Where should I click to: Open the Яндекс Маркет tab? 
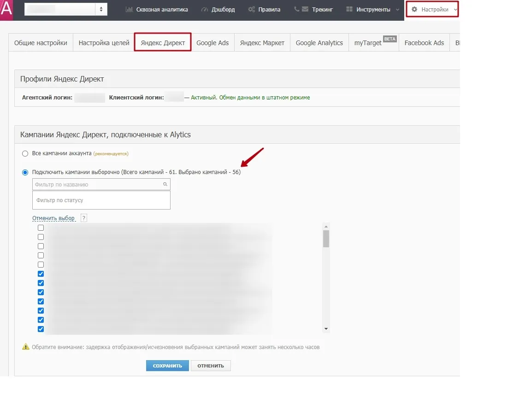262,43
